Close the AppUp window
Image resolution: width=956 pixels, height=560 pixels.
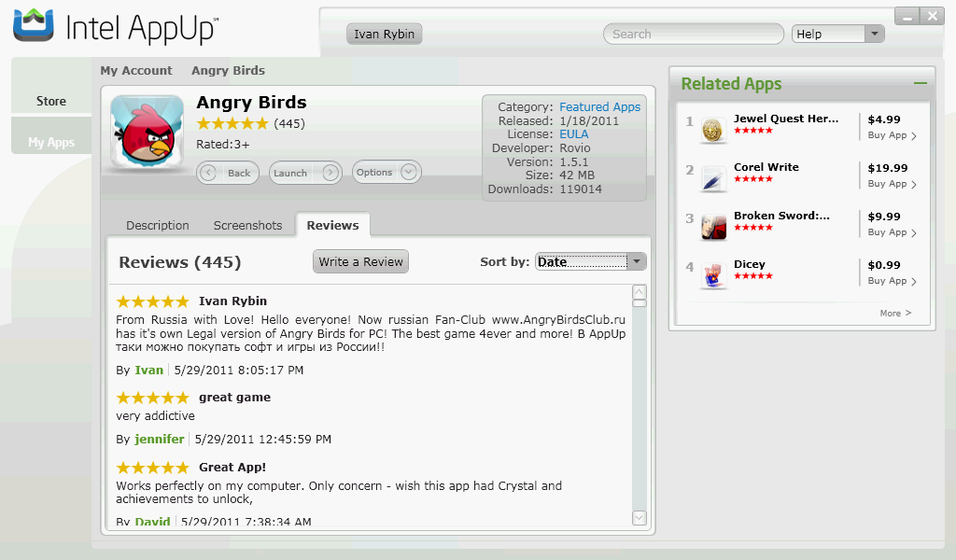coord(933,17)
